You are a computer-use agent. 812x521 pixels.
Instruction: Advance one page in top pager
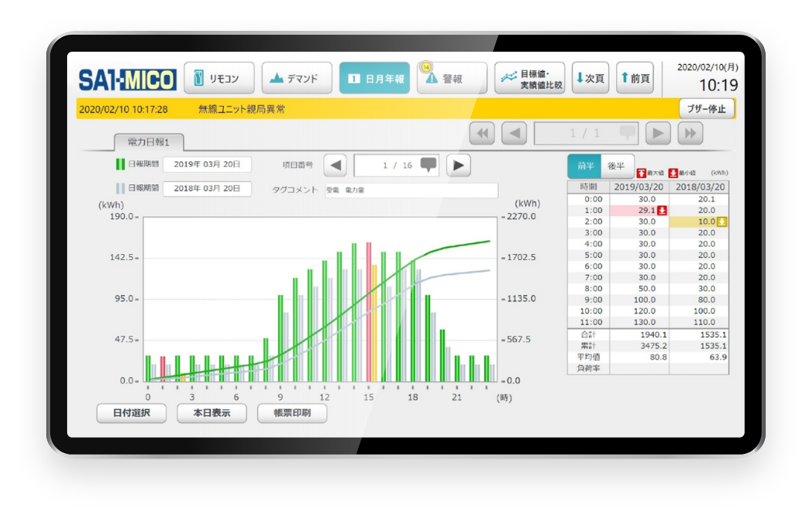tap(658, 133)
